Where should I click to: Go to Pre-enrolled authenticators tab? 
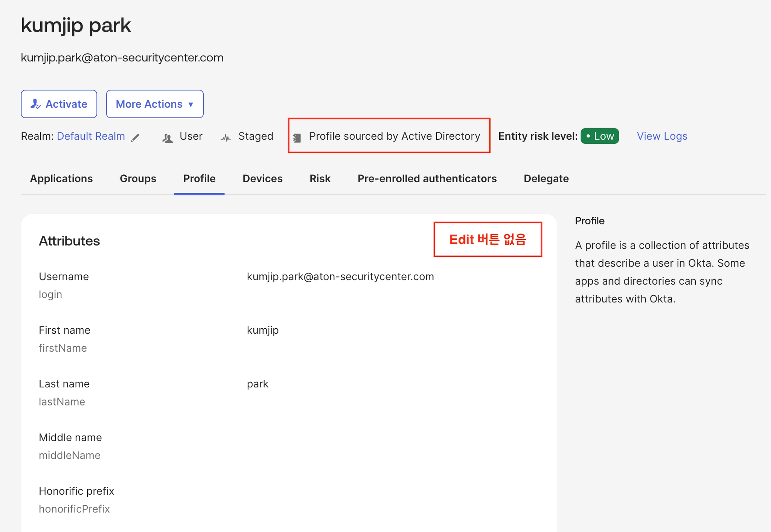pyautogui.click(x=427, y=178)
